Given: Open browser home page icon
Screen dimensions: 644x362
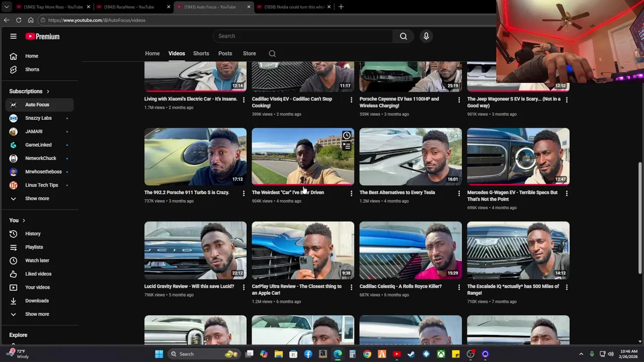Looking at the screenshot, I should tap(31, 20).
